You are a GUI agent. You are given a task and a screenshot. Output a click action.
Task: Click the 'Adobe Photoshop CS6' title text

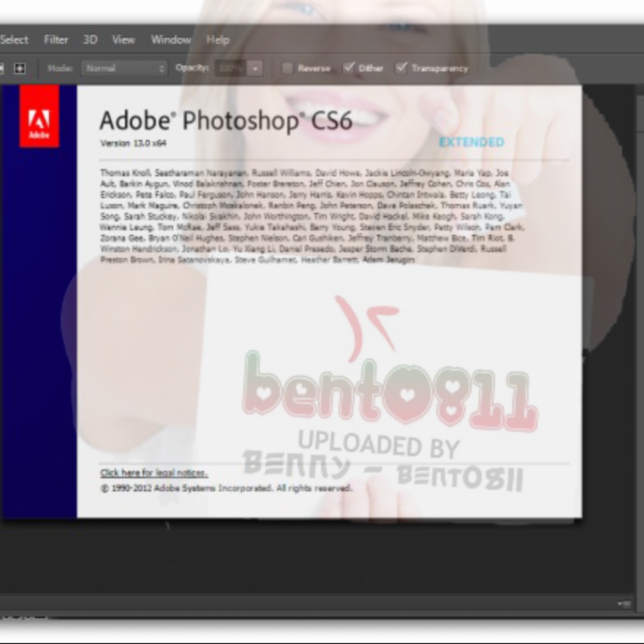pyautogui.click(x=226, y=121)
